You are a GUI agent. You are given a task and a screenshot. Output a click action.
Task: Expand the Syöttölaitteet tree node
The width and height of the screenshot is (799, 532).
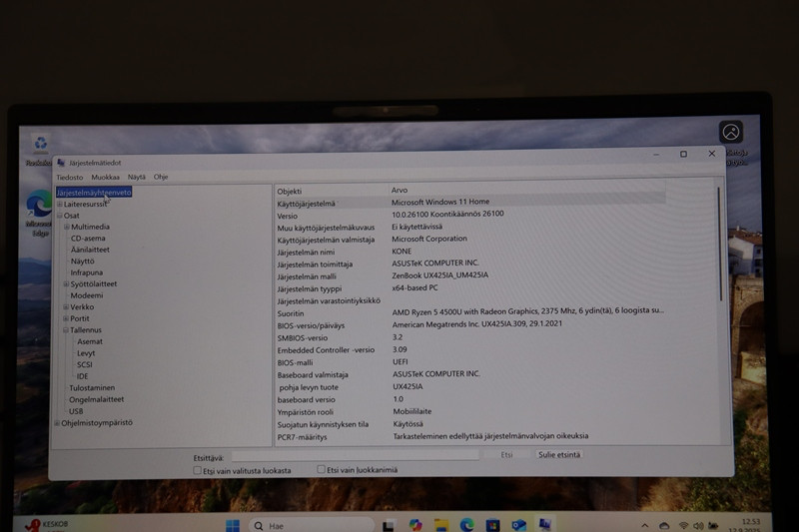click(x=66, y=284)
